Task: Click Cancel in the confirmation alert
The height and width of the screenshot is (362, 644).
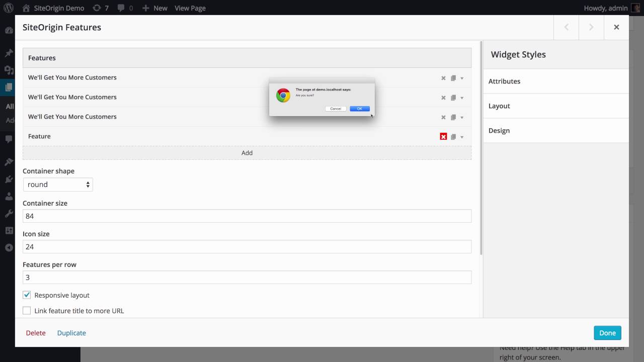Action: (x=336, y=109)
